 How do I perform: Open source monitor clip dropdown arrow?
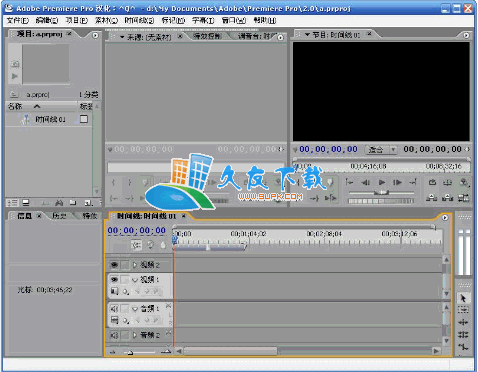[122, 37]
